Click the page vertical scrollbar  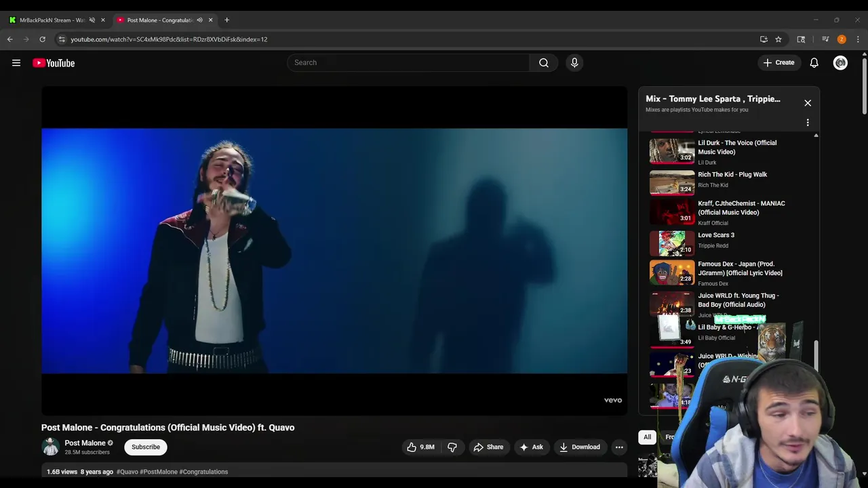[864, 87]
